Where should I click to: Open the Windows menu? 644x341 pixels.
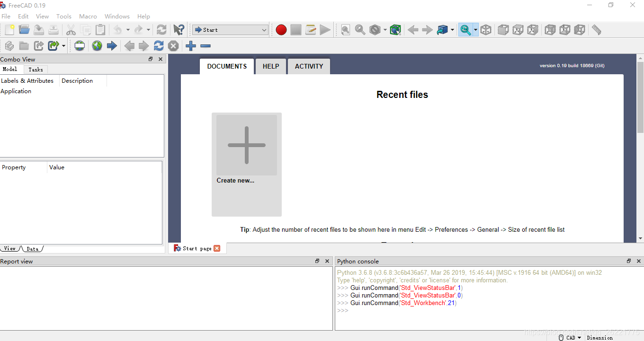click(117, 16)
